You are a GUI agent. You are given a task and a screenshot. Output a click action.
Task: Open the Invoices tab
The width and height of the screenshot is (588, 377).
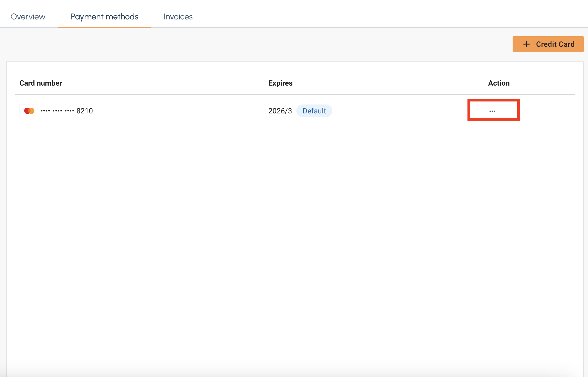[178, 17]
